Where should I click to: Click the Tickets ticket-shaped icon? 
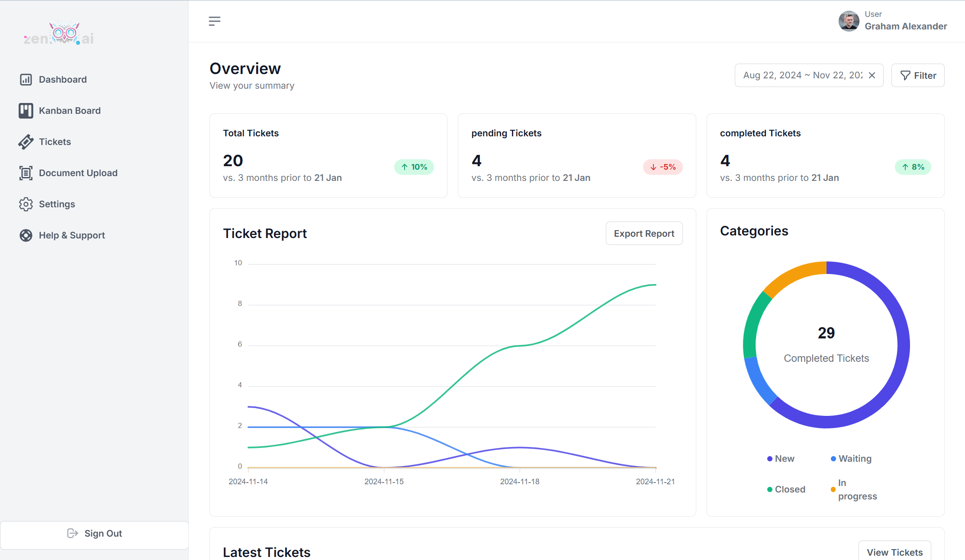(26, 142)
